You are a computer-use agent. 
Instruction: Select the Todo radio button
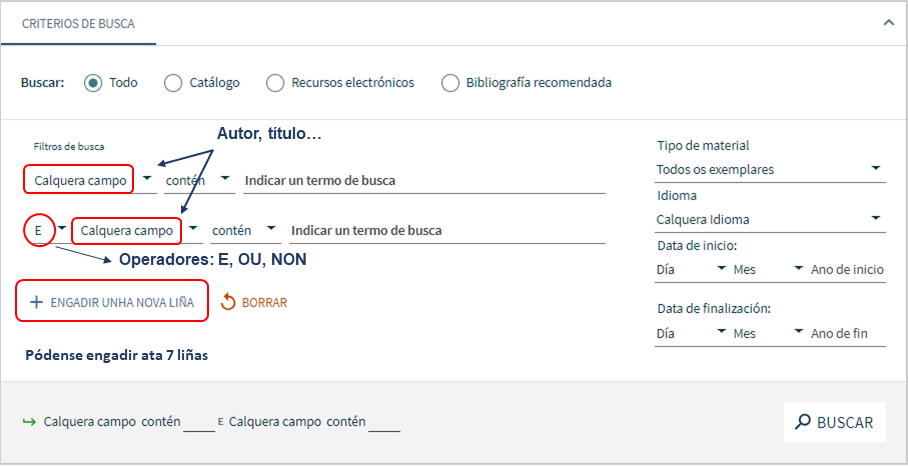click(x=93, y=83)
